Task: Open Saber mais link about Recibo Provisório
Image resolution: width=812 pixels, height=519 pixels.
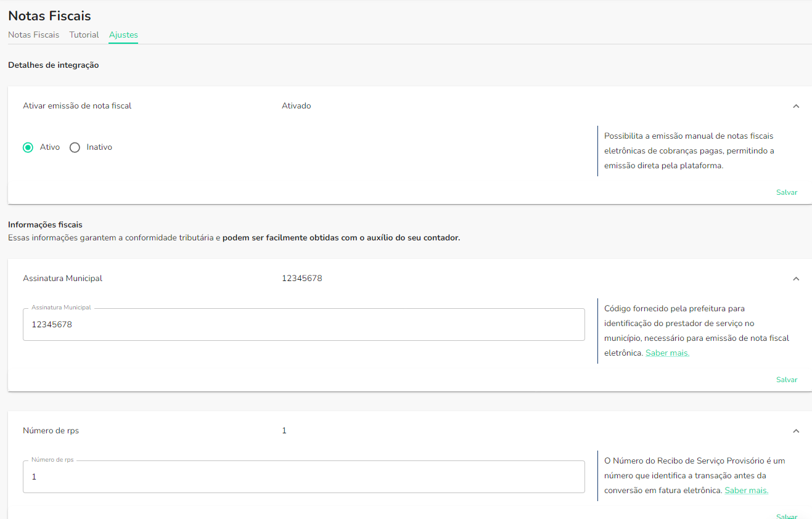Action: 746,491
